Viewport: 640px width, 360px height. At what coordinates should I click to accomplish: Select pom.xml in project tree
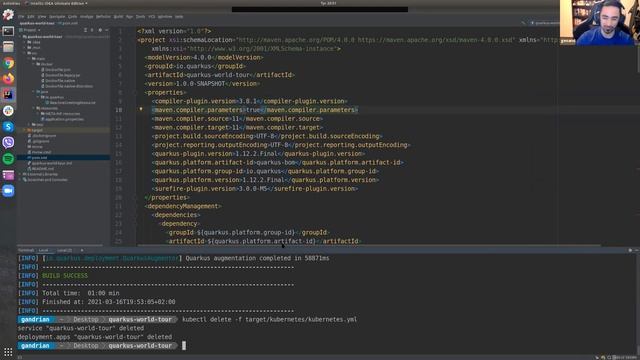(x=39, y=158)
